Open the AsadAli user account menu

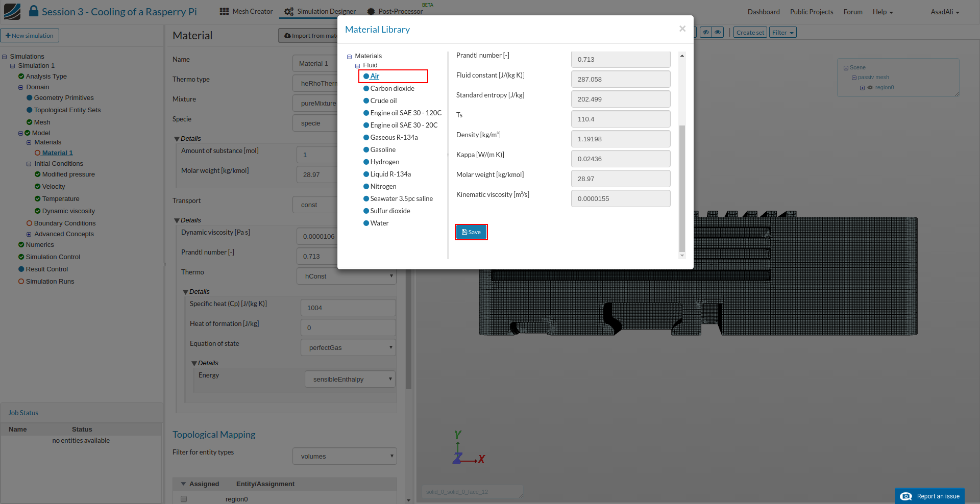tap(945, 12)
